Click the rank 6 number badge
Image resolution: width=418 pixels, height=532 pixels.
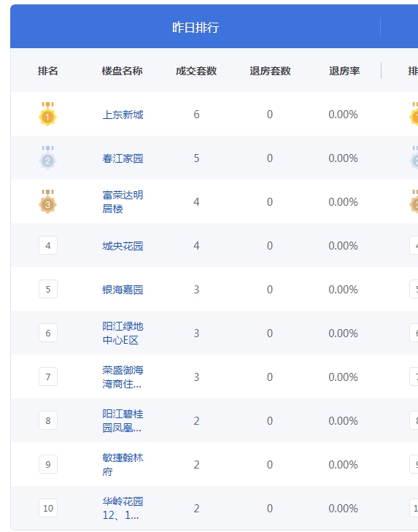[x=48, y=333]
